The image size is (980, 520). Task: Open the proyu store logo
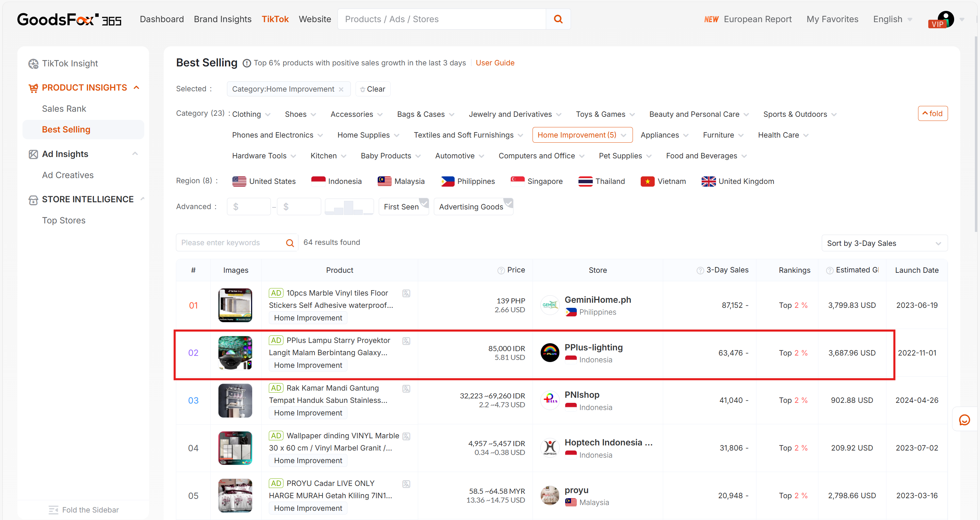[x=550, y=495]
